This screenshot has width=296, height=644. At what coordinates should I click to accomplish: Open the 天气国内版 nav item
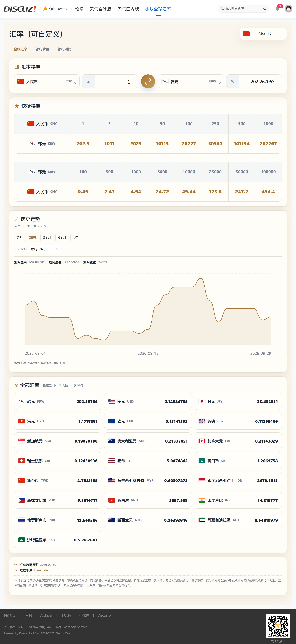point(128,9)
